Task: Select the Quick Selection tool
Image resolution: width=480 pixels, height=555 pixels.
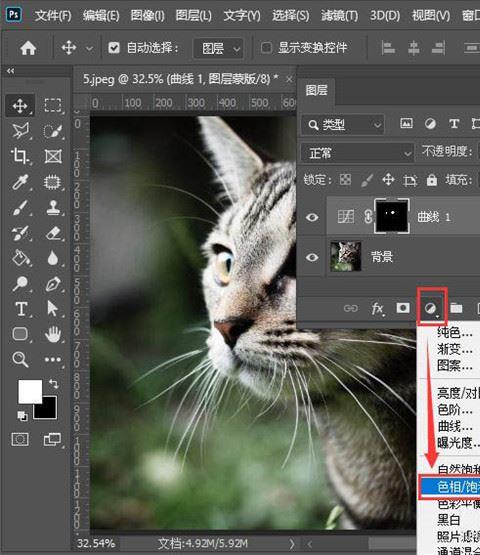Action: pos(53,131)
